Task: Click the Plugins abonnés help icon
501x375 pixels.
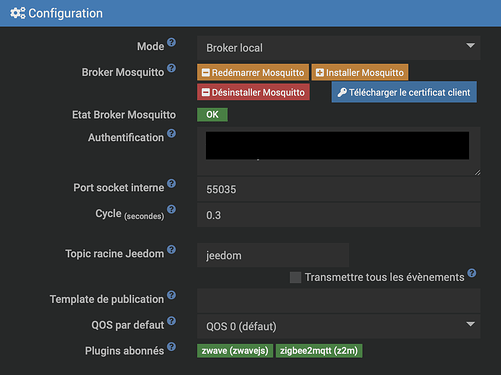Action: (x=171, y=347)
